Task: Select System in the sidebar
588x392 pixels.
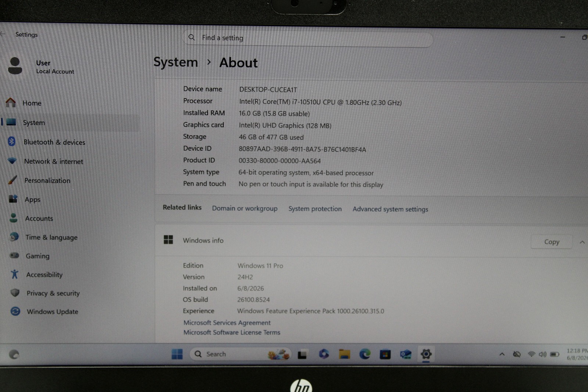Action: click(70, 122)
